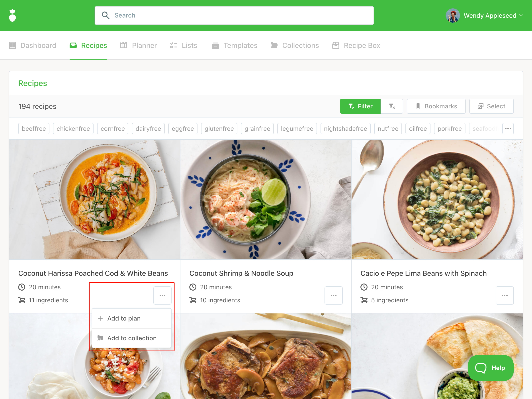Open options for Coconut Shrimp & Noodle Soup
The image size is (532, 399).
(333, 295)
